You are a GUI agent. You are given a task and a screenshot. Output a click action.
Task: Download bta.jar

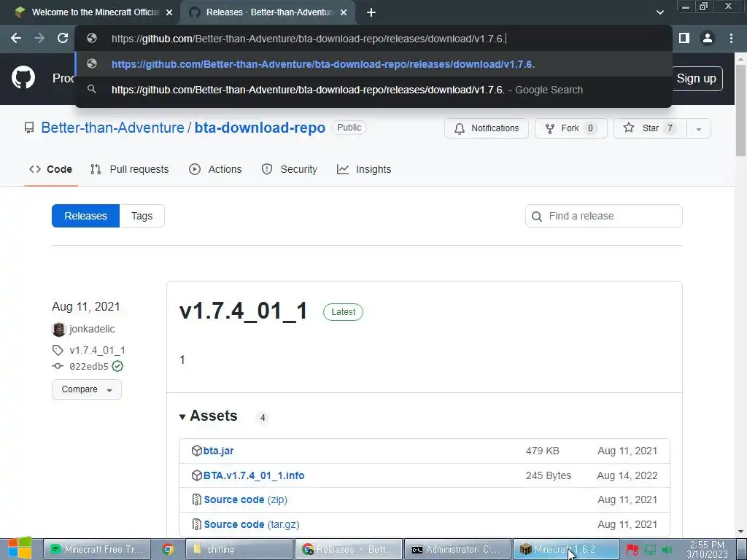click(218, 451)
